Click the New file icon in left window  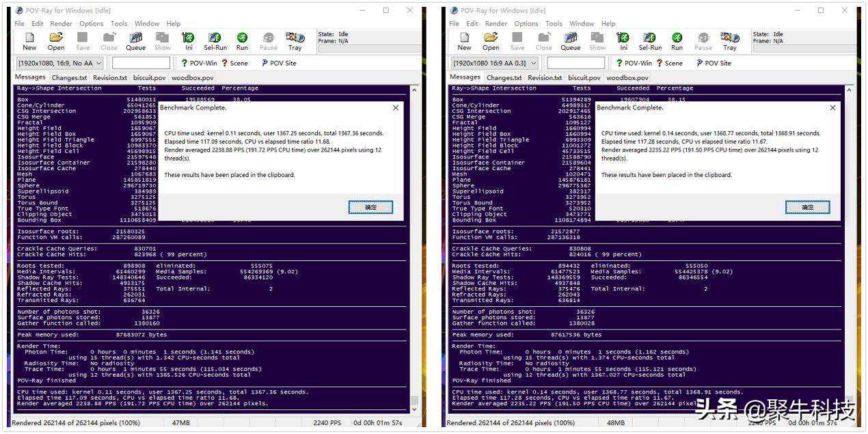point(29,41)
